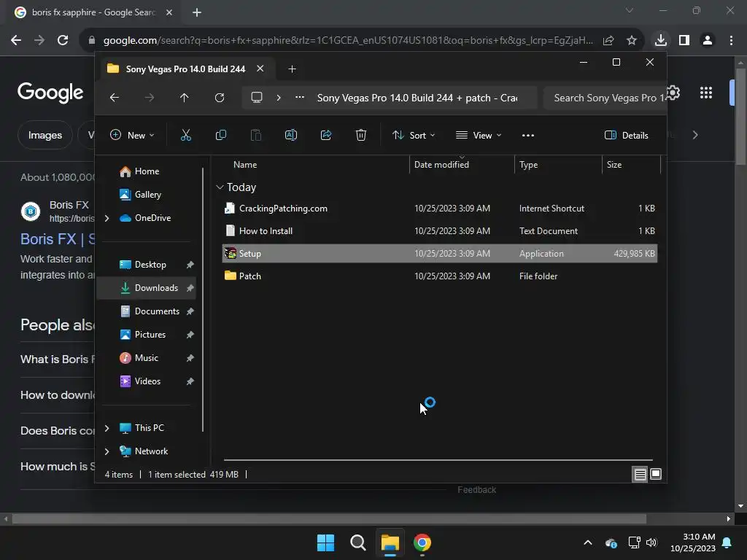
Task: Click the Rename icon in Explorer toolbar
Action: click(290, 135)
